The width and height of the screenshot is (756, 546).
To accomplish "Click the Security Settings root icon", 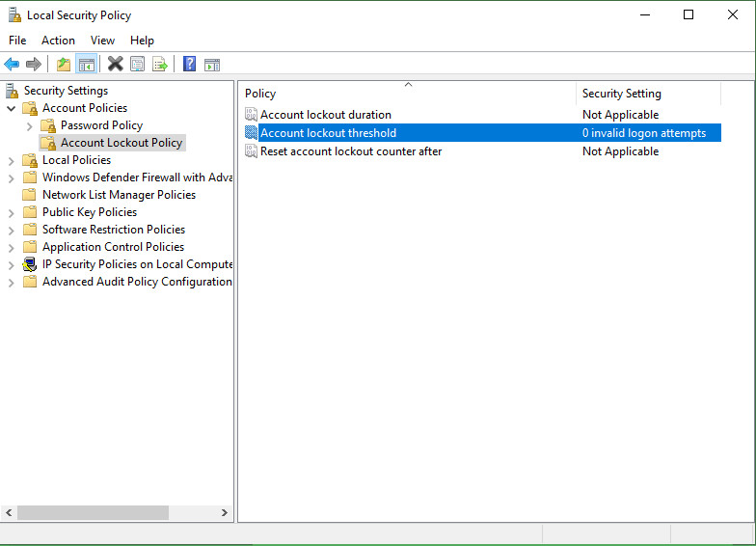I will click(12, 91).
